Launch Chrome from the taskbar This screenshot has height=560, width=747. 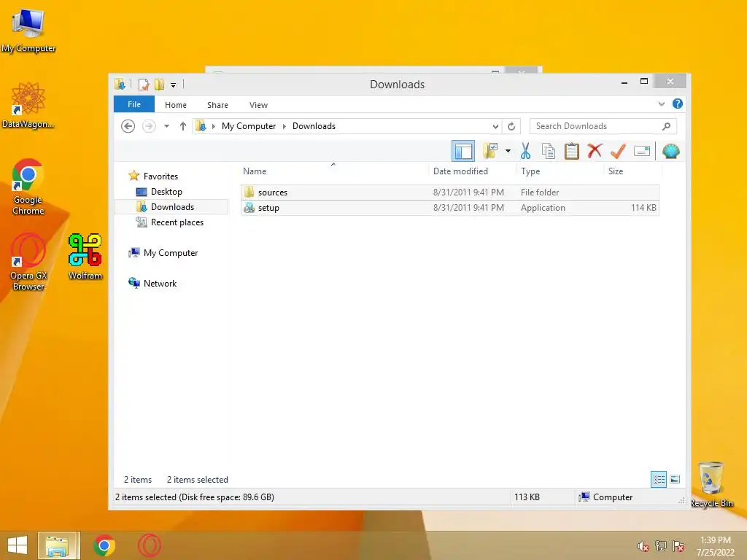[x=104, y=545]
